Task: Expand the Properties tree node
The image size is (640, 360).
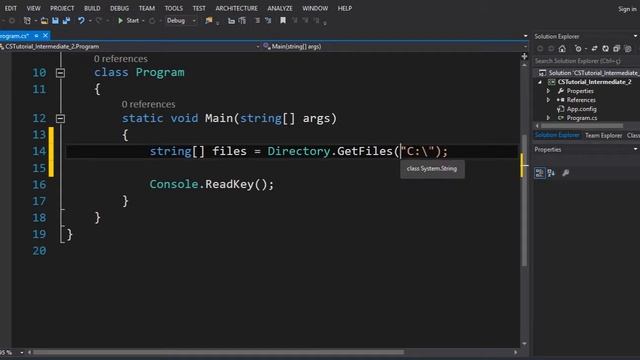Action: 548,91
